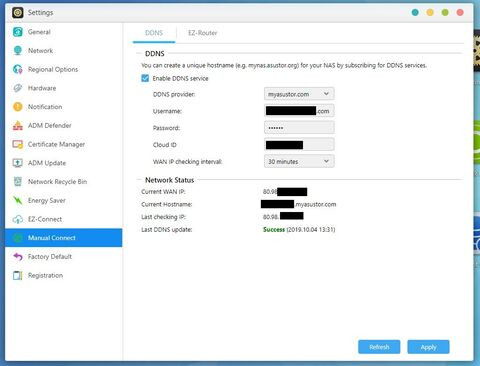The image size is (480, 366).
Task: Open Factory Default undo icon
Action: pyautogui.click(x=18, y=257)
